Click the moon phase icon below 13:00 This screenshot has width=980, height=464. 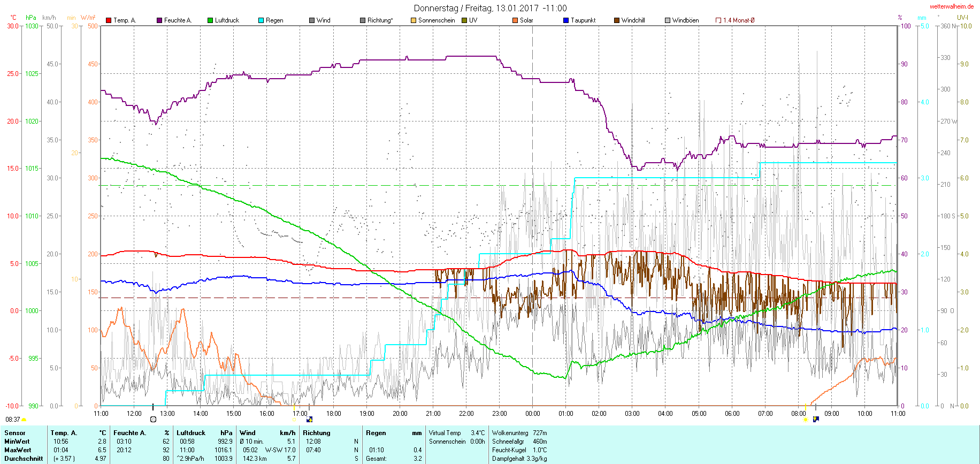click(154, 420)
